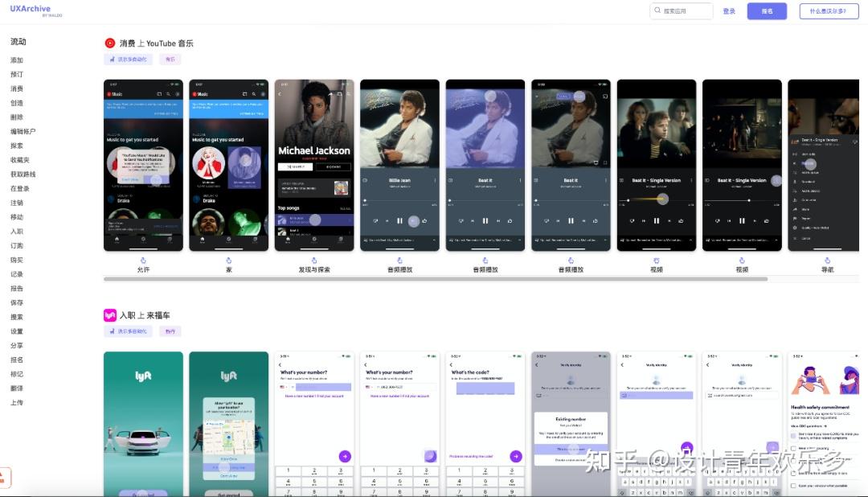
Task: Click the 沃尔多自动化 tag under YouTube Music
Action: [129, 60]
